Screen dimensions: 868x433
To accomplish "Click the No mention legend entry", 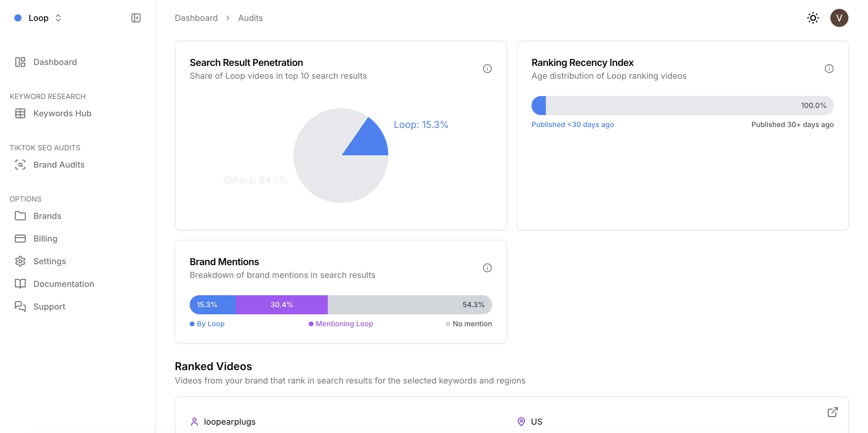I will (469, 324).
